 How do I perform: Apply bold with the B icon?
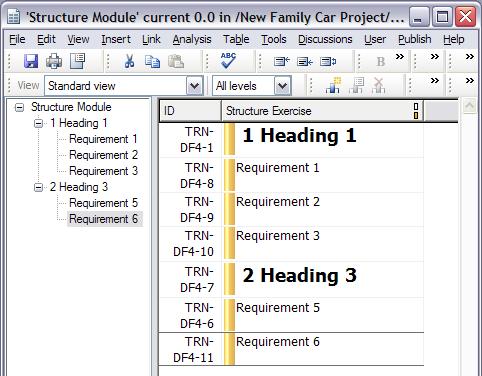tap(380, 62)
